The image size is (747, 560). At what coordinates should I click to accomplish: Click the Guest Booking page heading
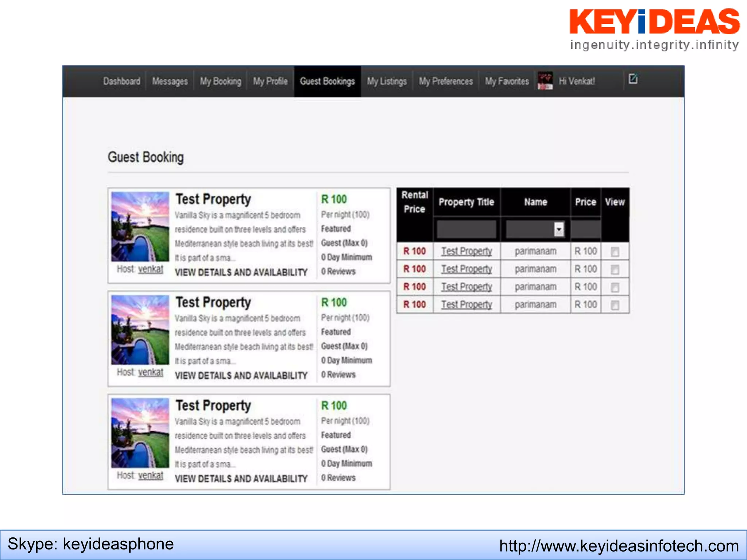click(x=146, y=157)
